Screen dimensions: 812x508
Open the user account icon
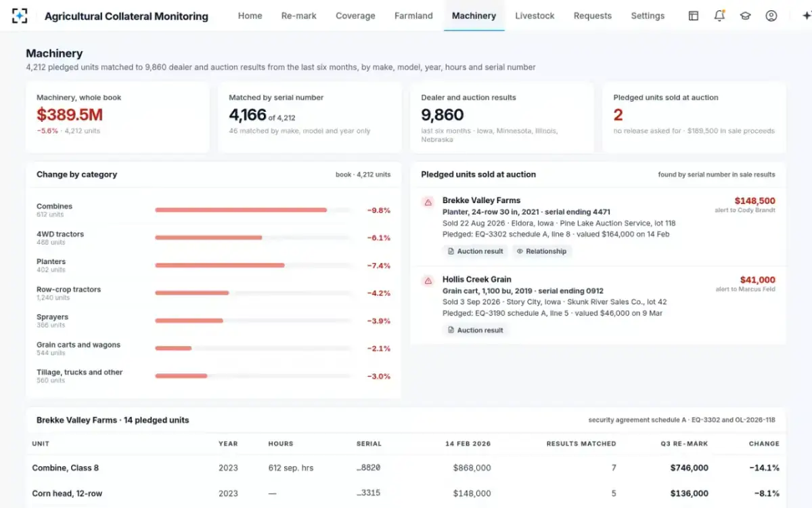pyautogui.click(x=771, y=16)
